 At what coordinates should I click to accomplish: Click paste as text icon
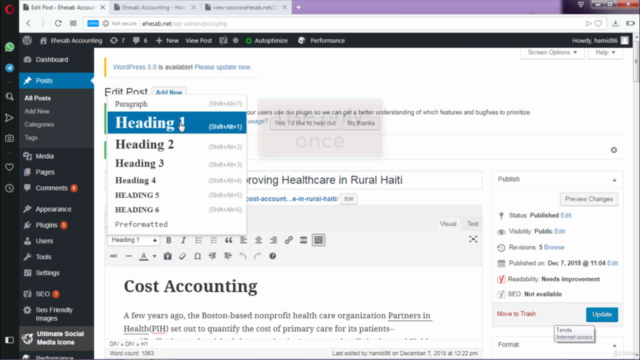(167, 256)
